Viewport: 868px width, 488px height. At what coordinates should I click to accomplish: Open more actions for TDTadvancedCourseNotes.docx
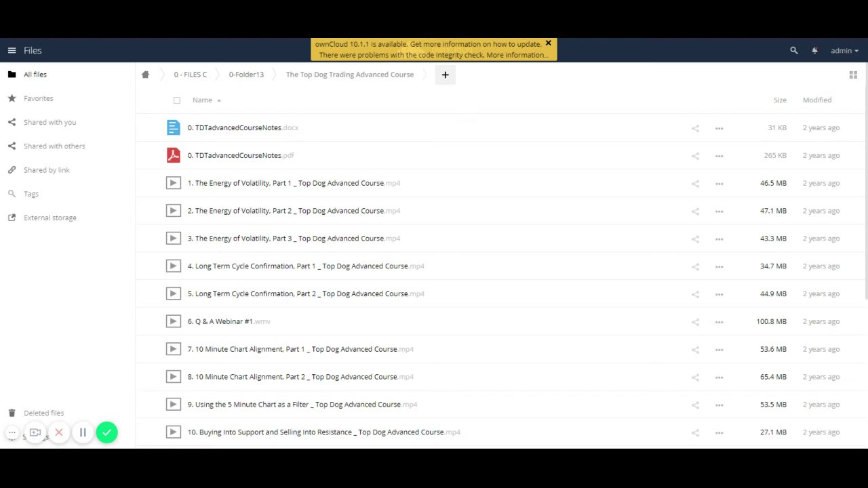point(719,128)
